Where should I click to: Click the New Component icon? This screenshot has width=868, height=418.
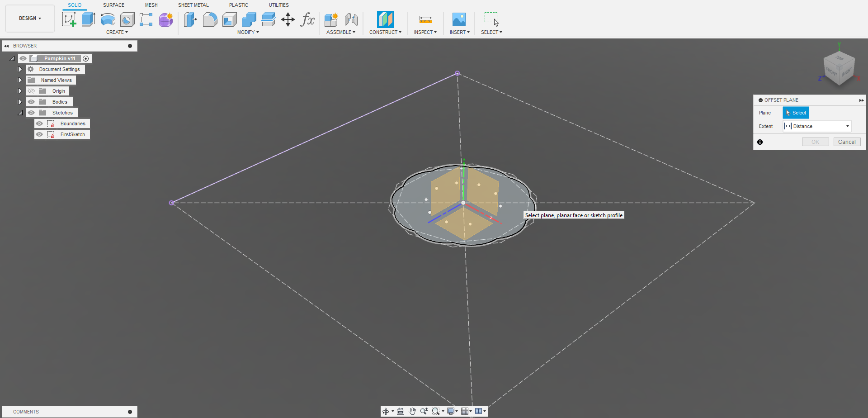(331, 19)
